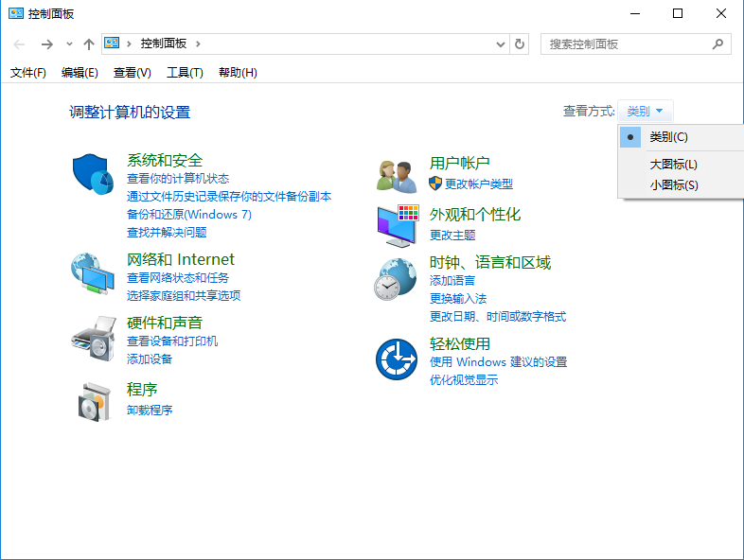This screenshot has width=744, height=560.
Task: Click in the 搜索控制面板 search box
Action: point(625,44)
